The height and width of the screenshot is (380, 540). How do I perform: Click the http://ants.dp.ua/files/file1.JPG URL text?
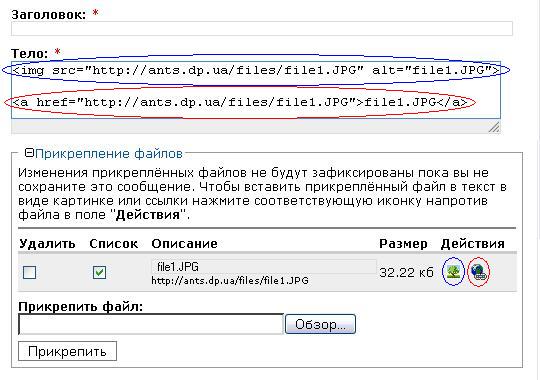(230, 281)
